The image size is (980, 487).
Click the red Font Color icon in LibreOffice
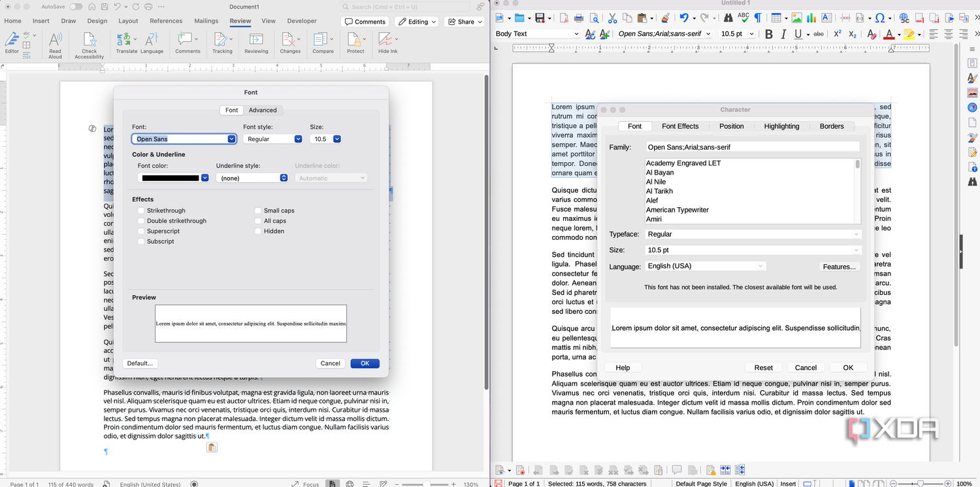[889, 34]
